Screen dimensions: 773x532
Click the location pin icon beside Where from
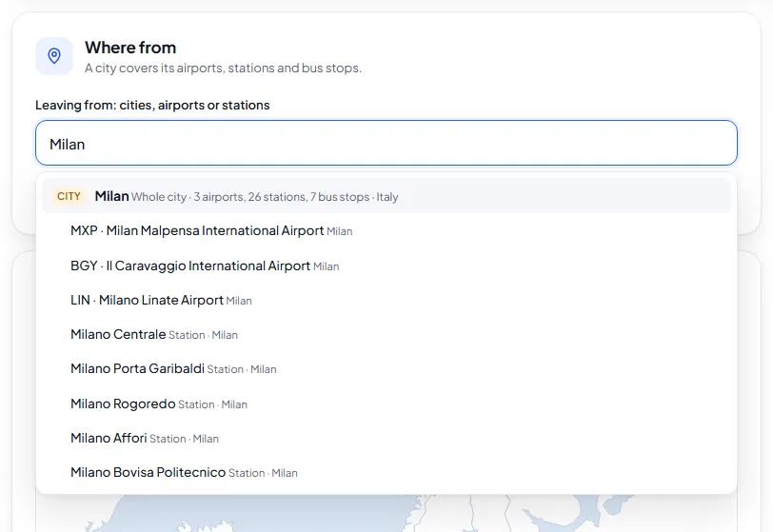coord(54,56)
